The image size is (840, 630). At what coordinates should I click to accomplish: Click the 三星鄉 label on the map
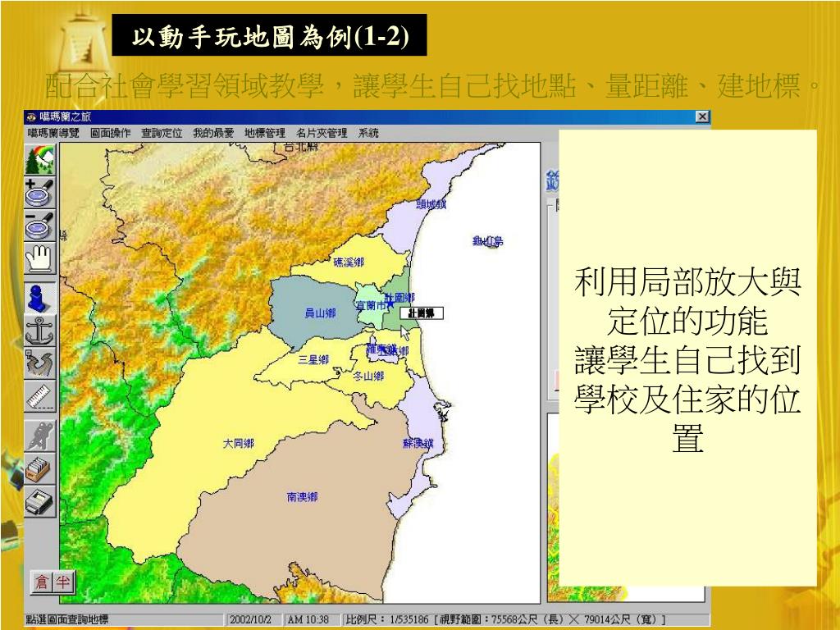(313, 360)
